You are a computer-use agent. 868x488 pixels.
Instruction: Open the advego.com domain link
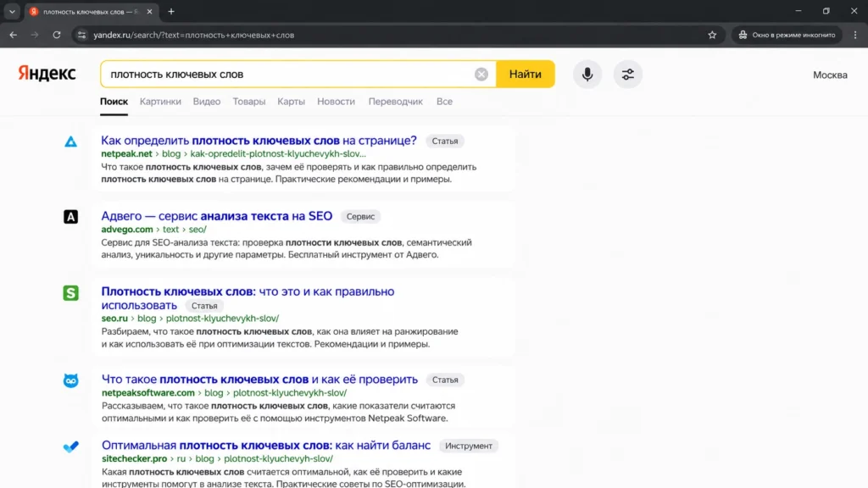(x=127, y=229)
